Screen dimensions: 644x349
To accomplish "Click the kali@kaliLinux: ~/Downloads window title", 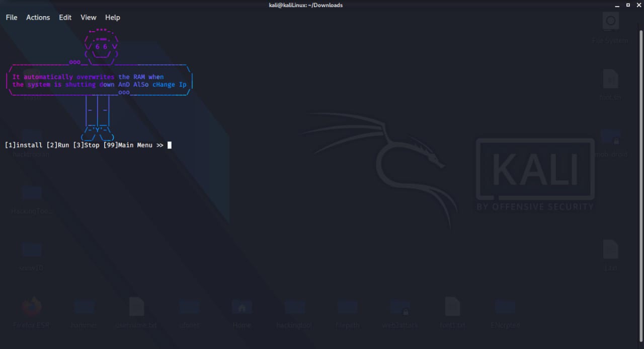I will click(306, 5).
